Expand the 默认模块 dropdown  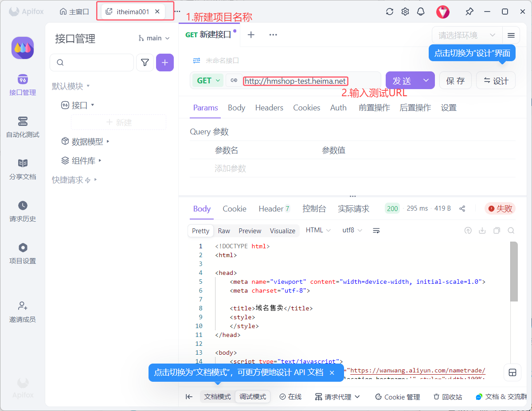tap(71, 86)
